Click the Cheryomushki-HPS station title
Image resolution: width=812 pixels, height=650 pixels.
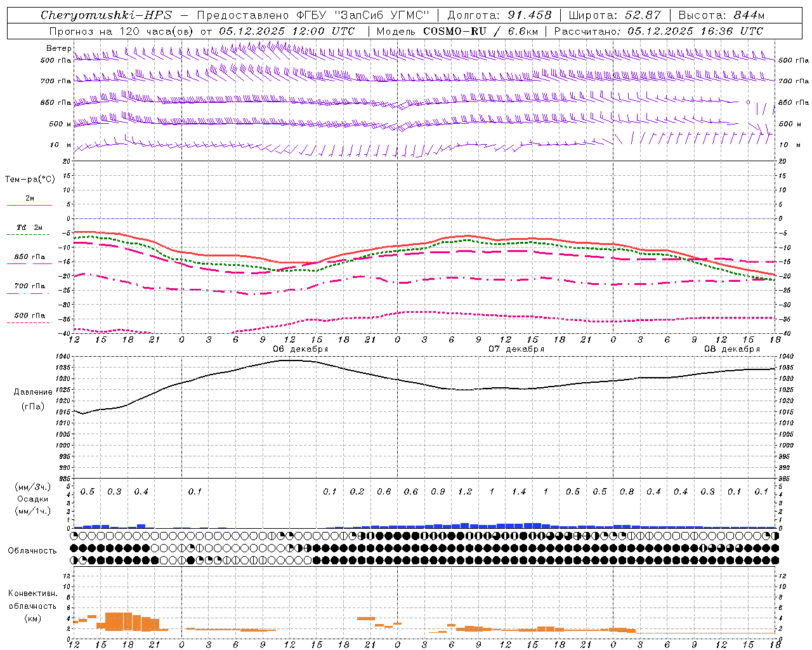[x=106, y=15]
